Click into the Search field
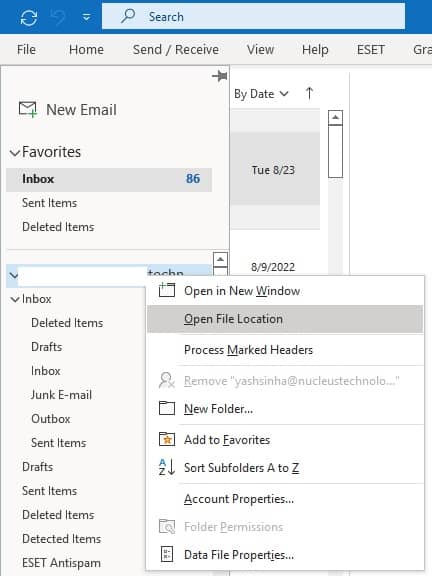This screenshot has height=576, width=432. point(253,17)
